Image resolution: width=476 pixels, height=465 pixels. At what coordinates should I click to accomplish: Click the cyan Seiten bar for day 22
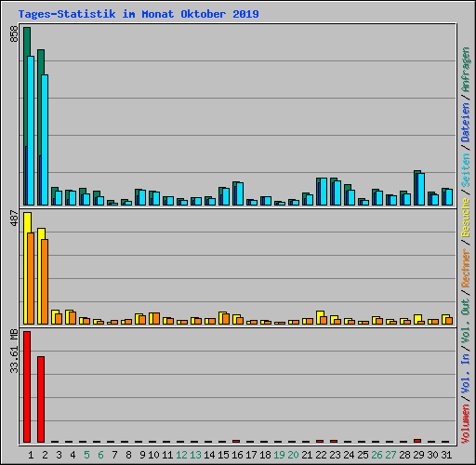[324, 192]
